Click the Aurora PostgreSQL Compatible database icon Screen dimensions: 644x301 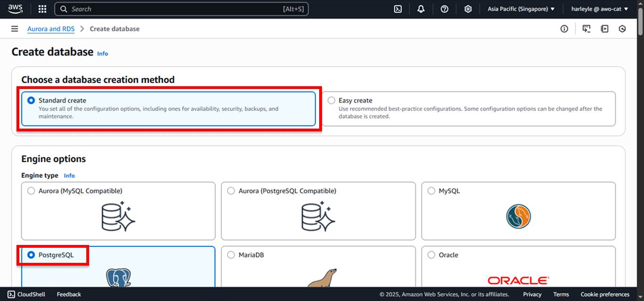point(318,216)
